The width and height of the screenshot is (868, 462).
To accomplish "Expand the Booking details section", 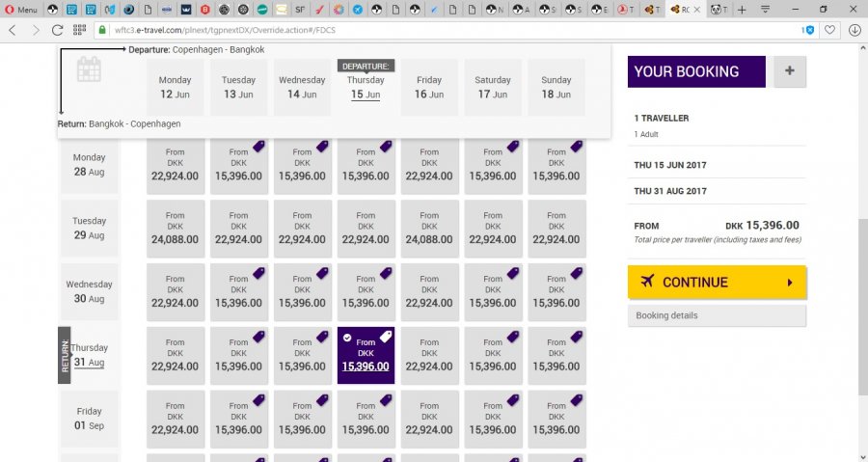I will point(717,315).
